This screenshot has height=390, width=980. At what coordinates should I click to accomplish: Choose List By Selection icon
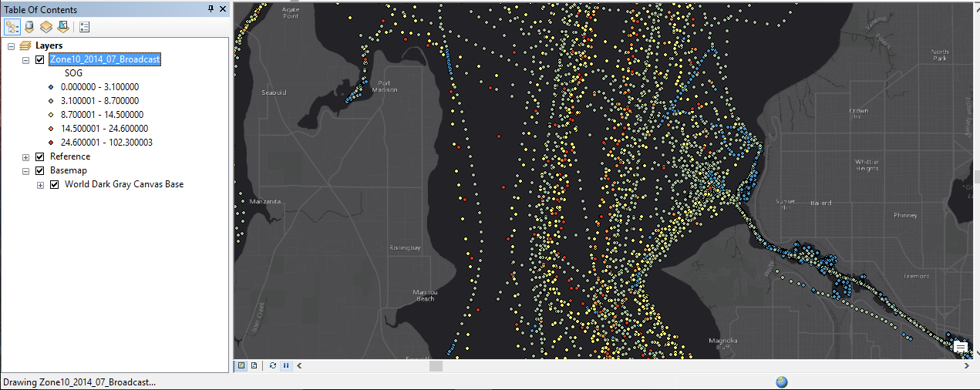tap(62, 27)
